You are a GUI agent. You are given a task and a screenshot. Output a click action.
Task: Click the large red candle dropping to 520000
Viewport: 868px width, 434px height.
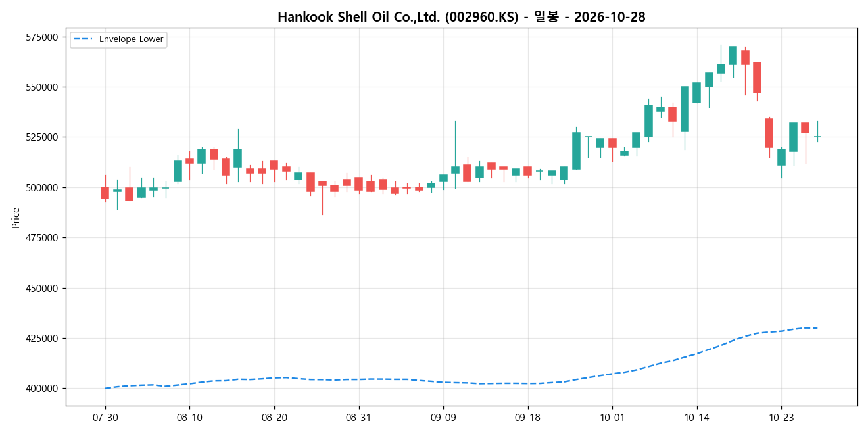(x=769, y=133)
